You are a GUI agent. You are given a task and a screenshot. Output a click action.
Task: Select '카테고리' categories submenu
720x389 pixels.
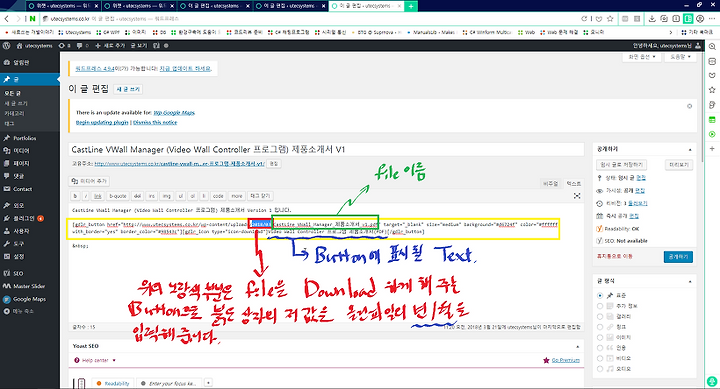[x=14, y=113]
